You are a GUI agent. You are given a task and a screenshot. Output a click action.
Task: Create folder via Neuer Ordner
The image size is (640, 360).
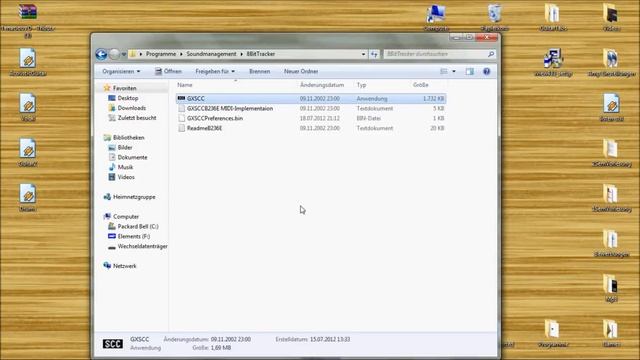(x=301, y=71)
